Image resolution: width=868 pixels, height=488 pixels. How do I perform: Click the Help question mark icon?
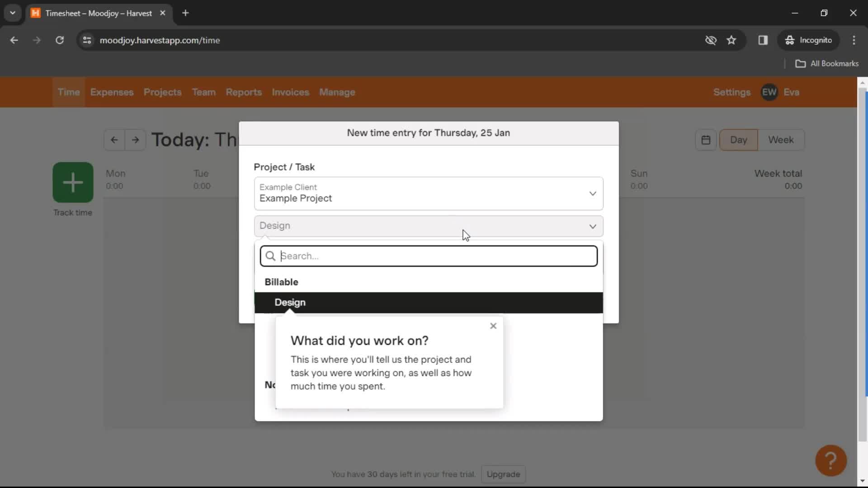coord(832,460)
